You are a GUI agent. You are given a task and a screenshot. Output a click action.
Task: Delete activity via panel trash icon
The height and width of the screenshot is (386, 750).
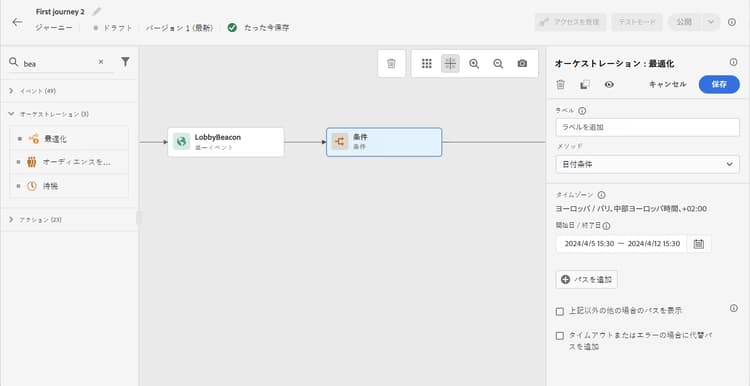point(561,85)
